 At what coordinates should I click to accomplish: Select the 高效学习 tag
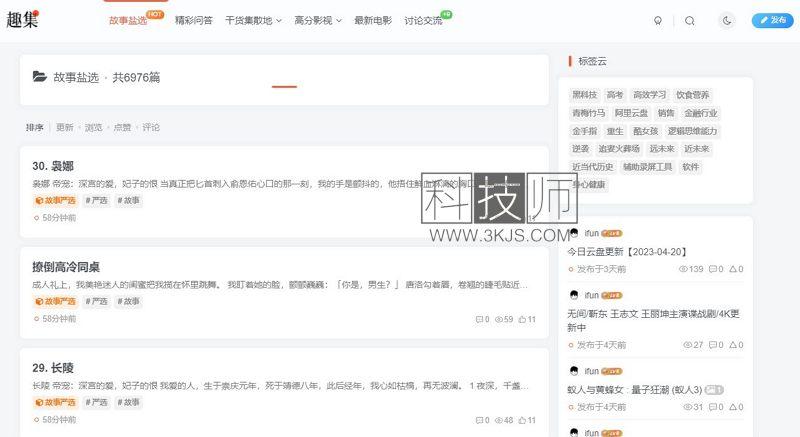click(x=649, y=95)
